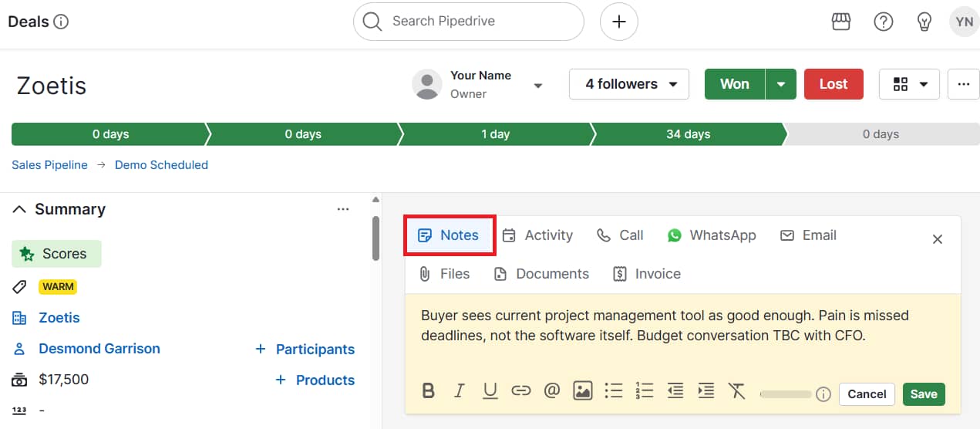Click the WARM label tag
980x429 pixels.
point(59,287)
